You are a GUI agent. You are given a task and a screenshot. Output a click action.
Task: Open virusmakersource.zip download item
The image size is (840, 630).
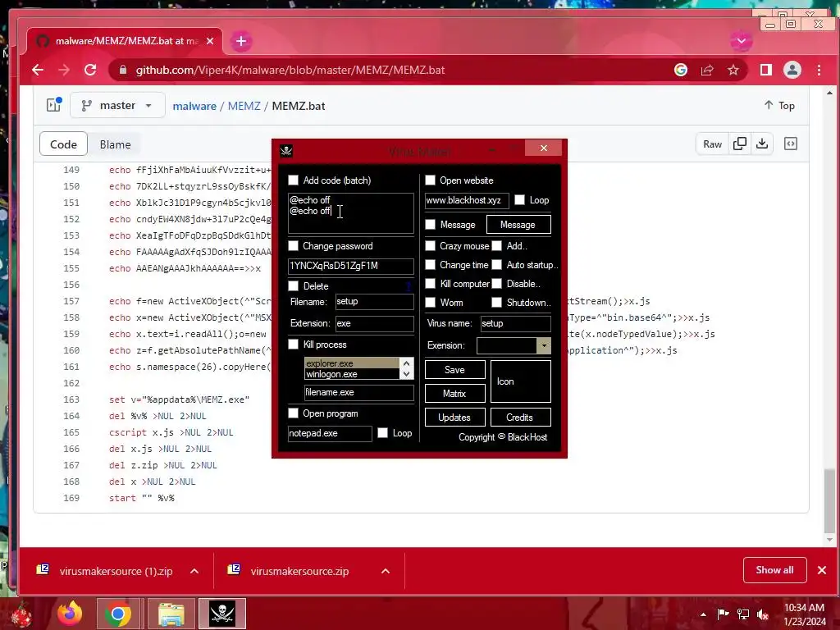[299, 571]
